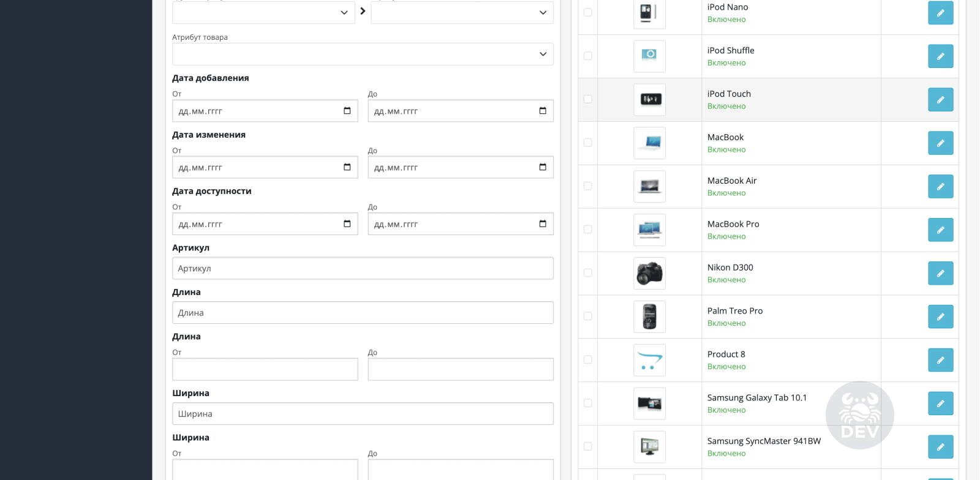
Task: Edit the Samsung SyncMaster 941BW product
Action: click(x=940, y=448)
